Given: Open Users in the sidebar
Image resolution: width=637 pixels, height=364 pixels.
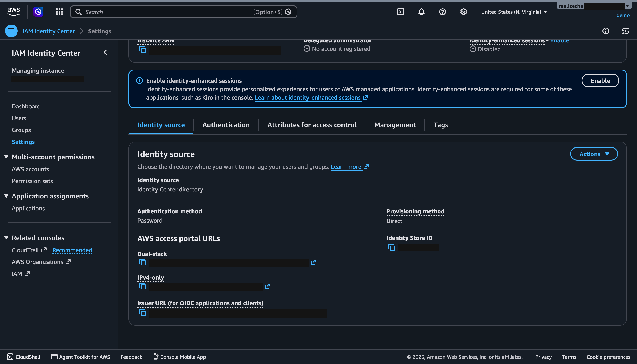Looking at the screenshot, I should tap(19, 118).
